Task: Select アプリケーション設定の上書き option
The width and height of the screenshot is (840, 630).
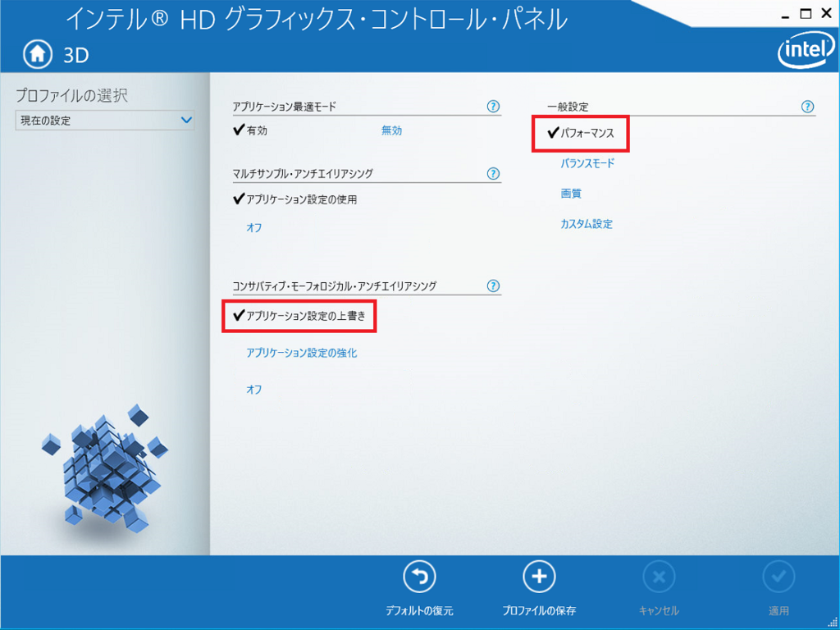Action: pyautogui.click(x=299, y=316)
